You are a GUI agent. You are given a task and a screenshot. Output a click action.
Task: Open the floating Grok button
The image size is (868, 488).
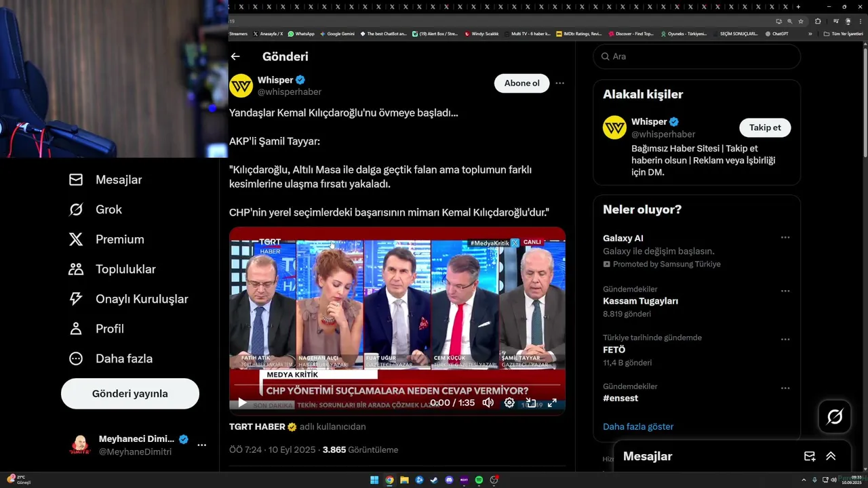click(835, 417)
